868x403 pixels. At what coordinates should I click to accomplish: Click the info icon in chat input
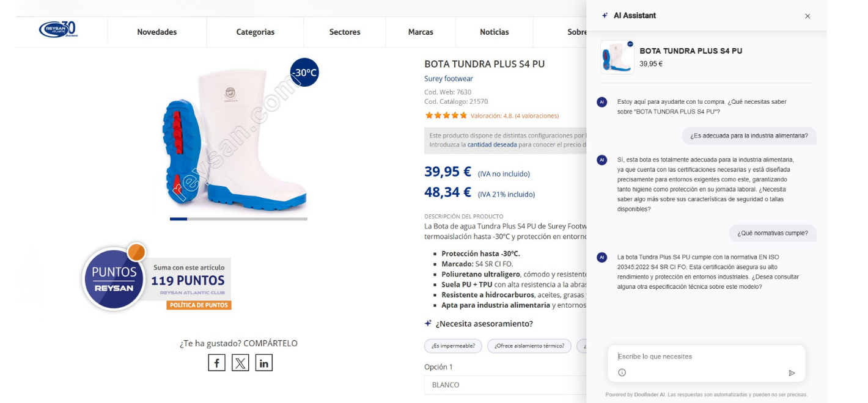(x=622, y=372)
